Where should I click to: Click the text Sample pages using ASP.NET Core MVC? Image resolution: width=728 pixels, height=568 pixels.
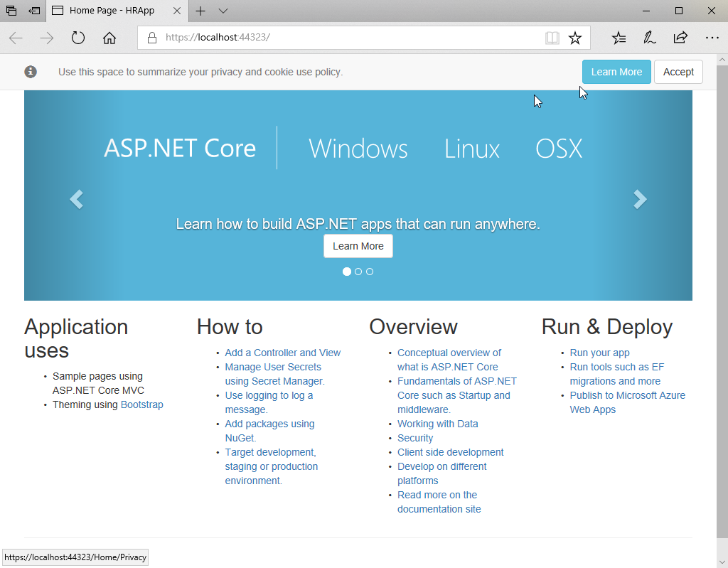tap(98, 383)
